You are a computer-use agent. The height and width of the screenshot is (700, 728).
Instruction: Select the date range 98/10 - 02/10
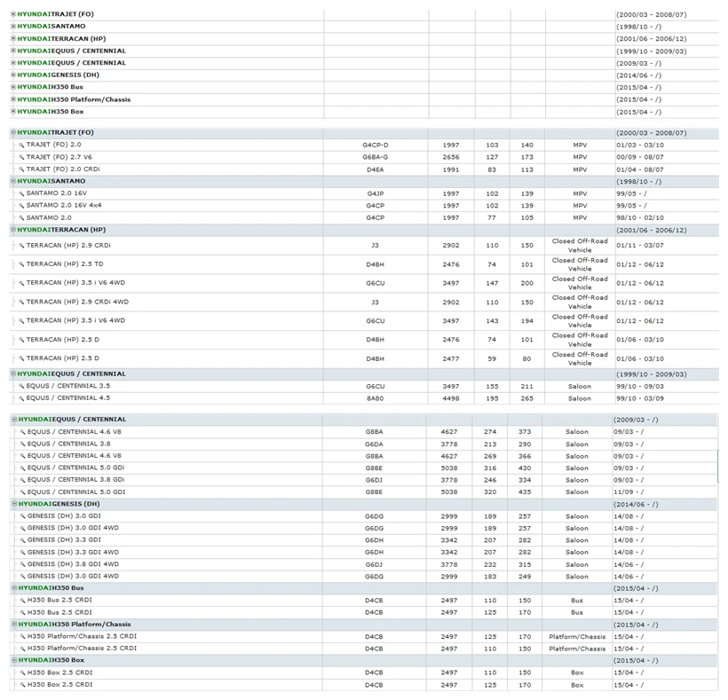640,218
